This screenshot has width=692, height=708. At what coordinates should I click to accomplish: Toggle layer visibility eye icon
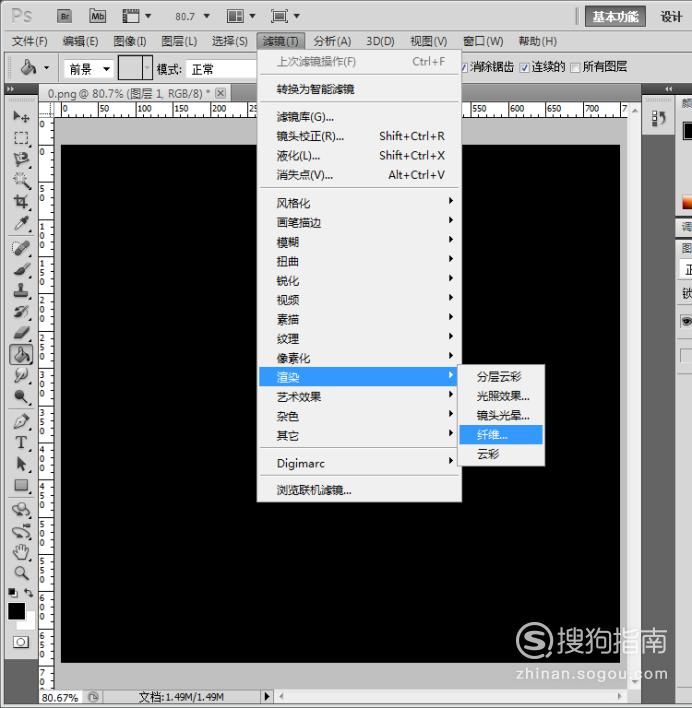click(x=686, y=321)
